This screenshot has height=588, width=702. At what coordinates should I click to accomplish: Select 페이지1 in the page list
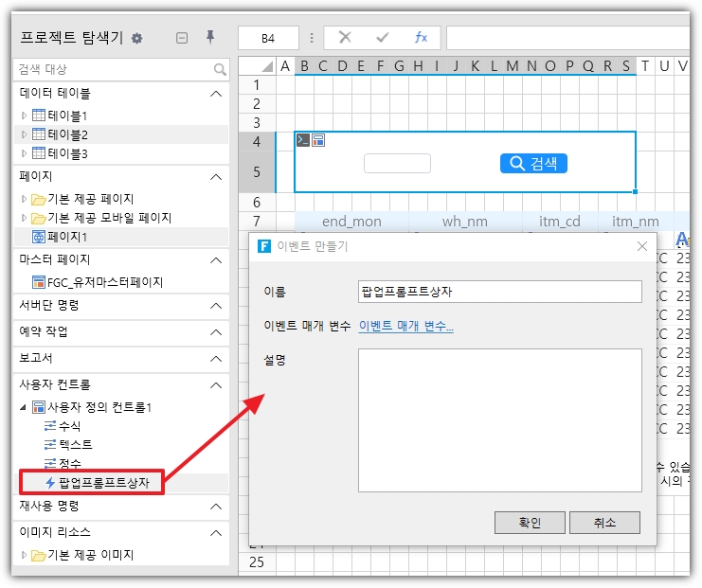[x=66, y=237]
